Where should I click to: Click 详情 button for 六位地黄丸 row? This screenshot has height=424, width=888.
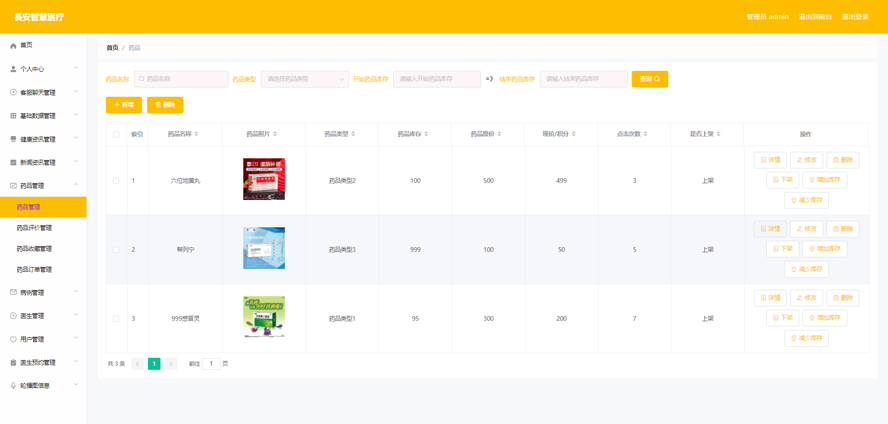770,160
